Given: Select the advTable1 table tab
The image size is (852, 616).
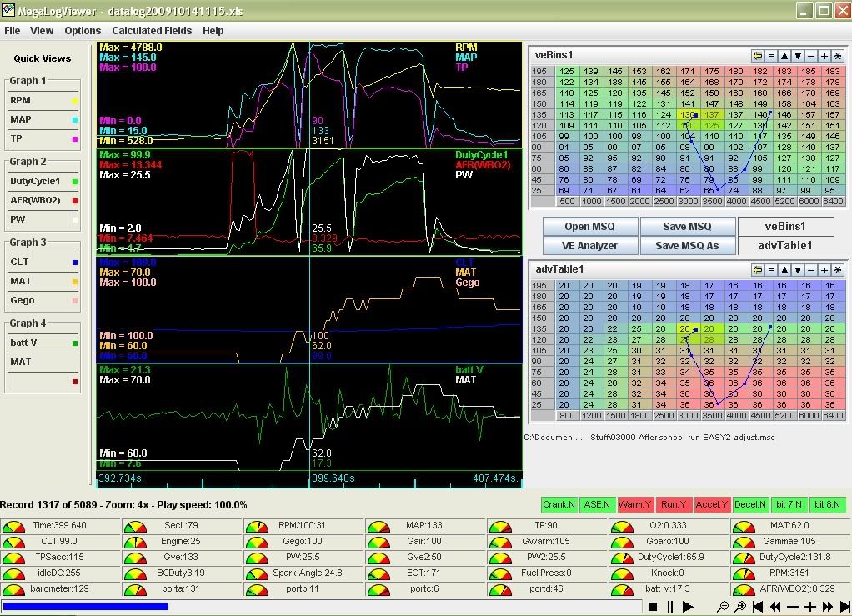Looking at the screenshot, I should (x=785, y=245).
